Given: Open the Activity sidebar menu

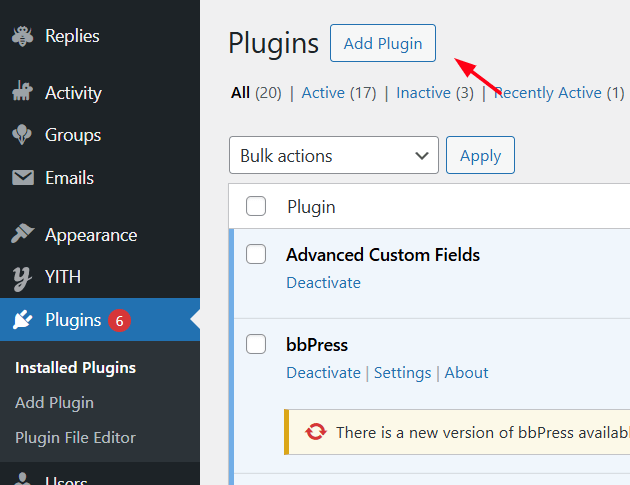Looking at the screenshot, I should click(100, 93).
